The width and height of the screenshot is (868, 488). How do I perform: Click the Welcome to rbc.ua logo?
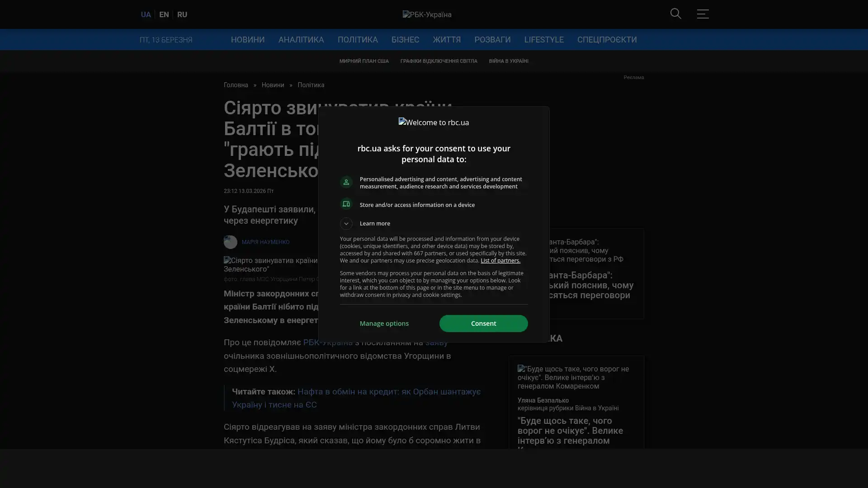point(434,122)
